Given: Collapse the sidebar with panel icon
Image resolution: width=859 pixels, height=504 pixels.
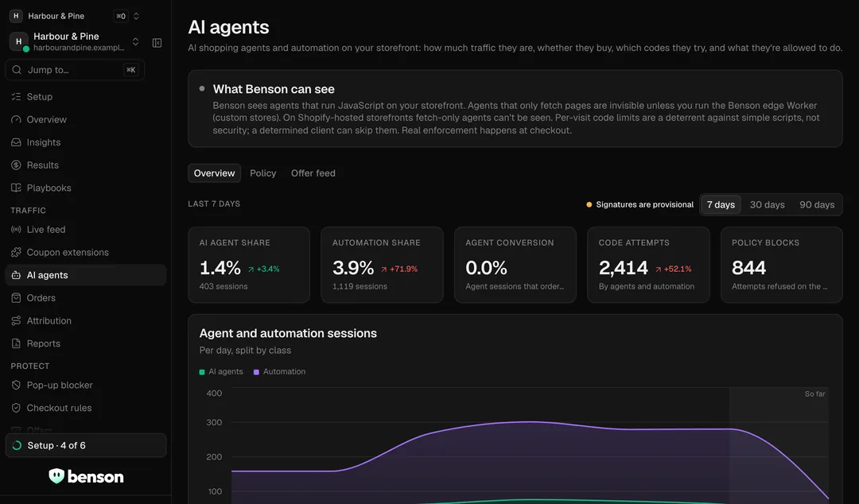Looking at the screenshot, I should [157, 43].
